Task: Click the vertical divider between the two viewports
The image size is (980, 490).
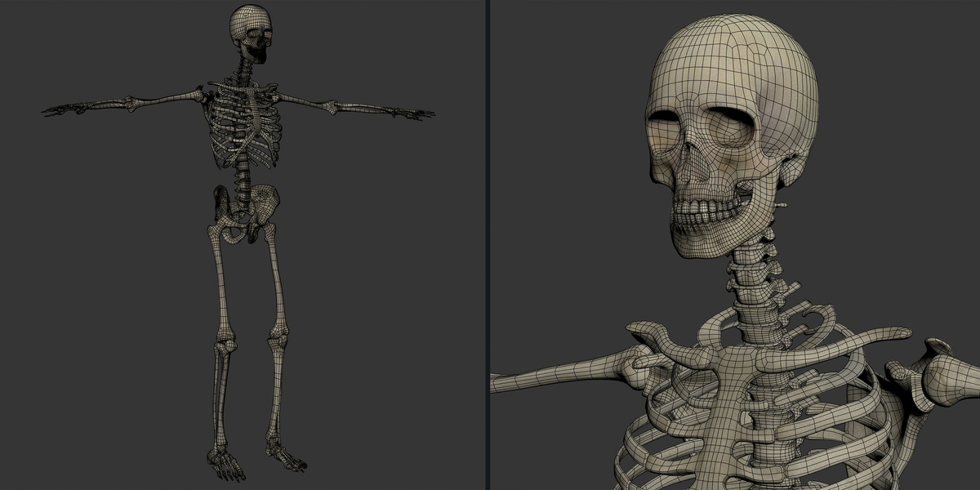Action: (x=488, y=245)
